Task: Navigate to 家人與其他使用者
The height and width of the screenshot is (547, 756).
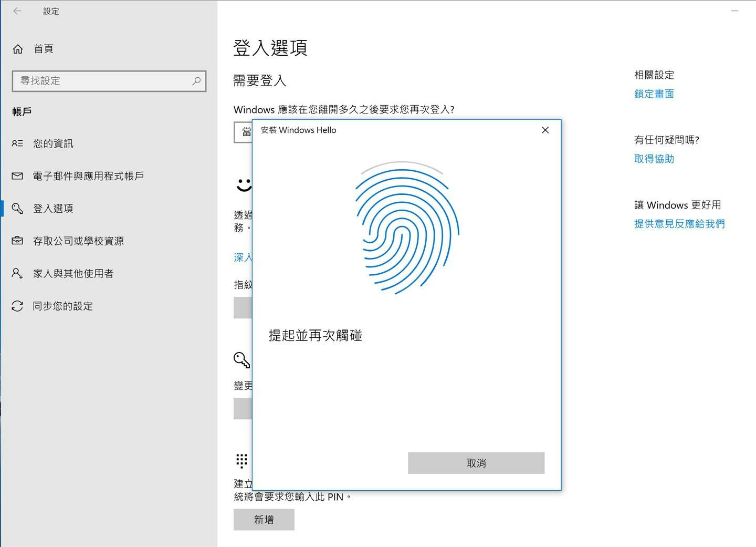Action: pyautogui.click(x=73, y=274)
